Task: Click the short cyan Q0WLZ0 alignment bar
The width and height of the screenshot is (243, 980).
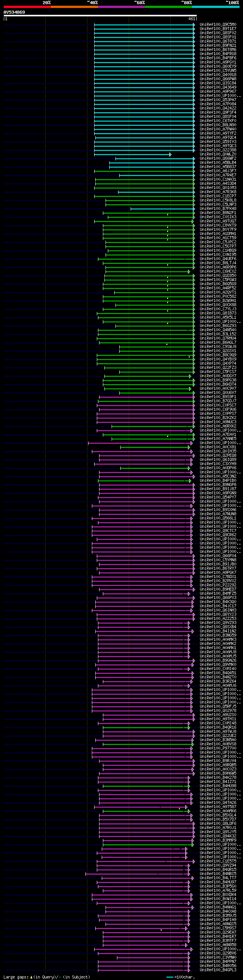Action: (133, 154)
